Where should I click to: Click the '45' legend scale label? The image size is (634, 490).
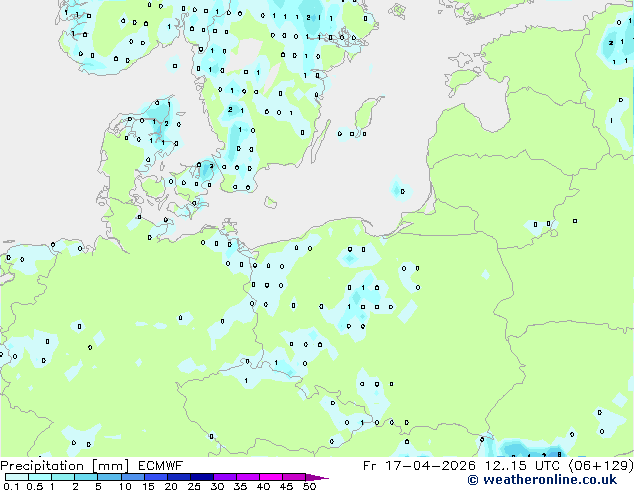286,486
